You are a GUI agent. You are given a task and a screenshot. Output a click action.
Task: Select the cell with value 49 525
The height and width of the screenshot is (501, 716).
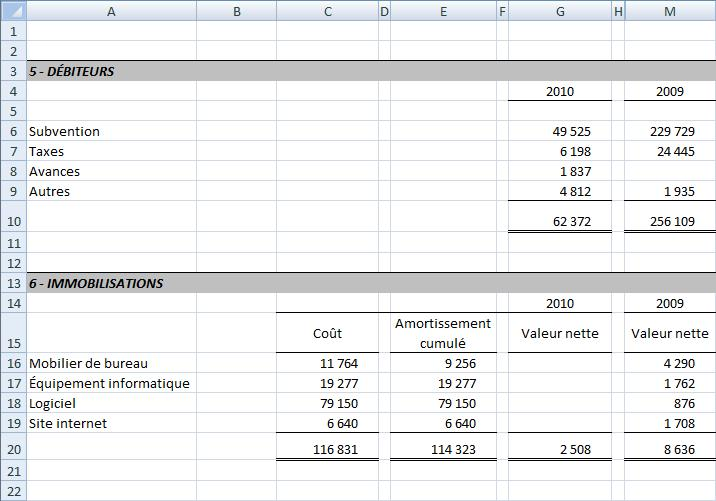(x=559, y=132)
